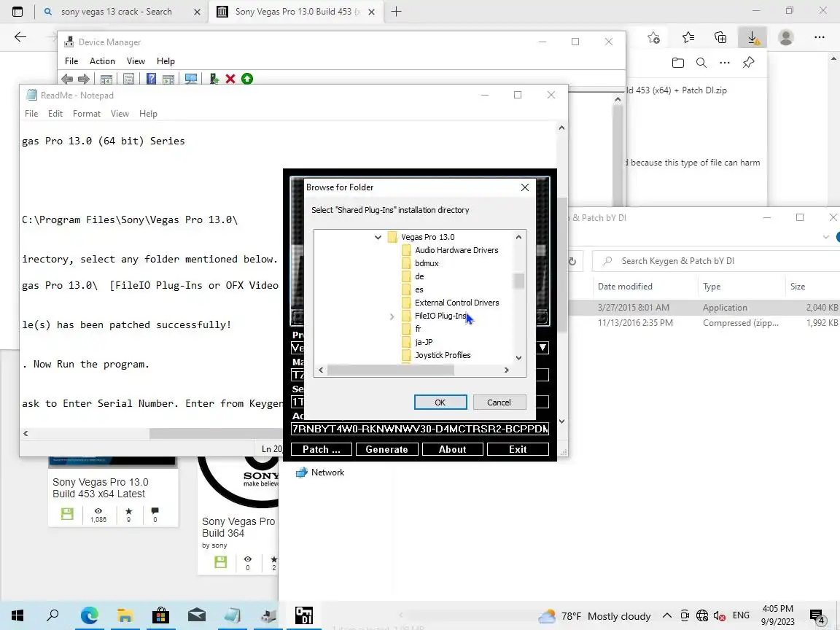840x630 pixels.
Task: Click the Edge back navigation arrow
Action: click(20, 37)
